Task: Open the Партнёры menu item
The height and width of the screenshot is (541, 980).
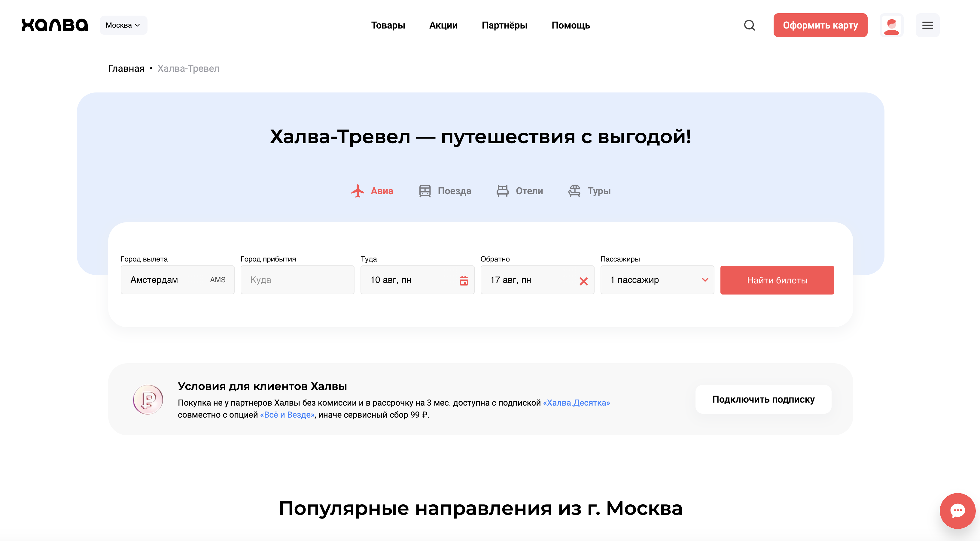Action: point(504,25)
